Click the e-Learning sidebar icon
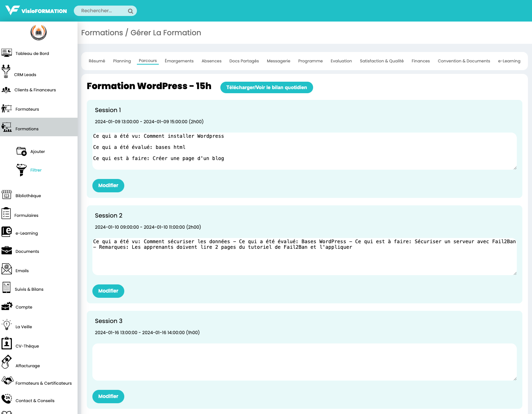 tap(7, 232)
